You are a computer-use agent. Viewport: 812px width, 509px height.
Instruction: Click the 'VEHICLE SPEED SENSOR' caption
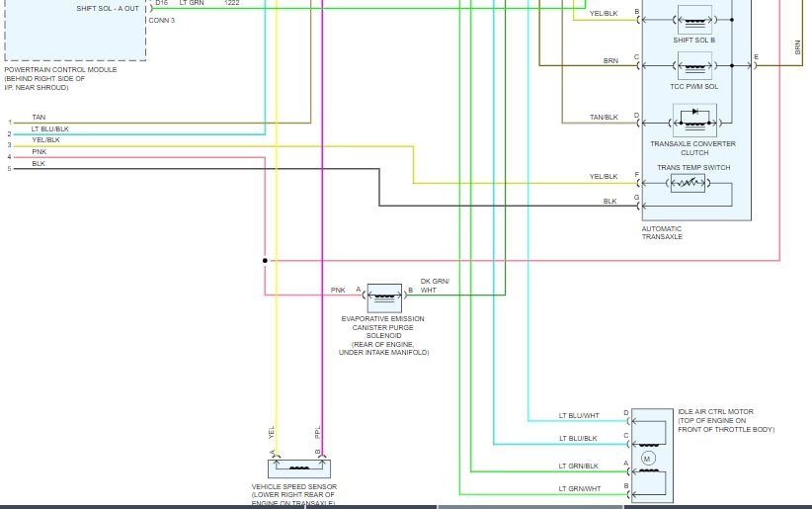click(x=294, y=486)
